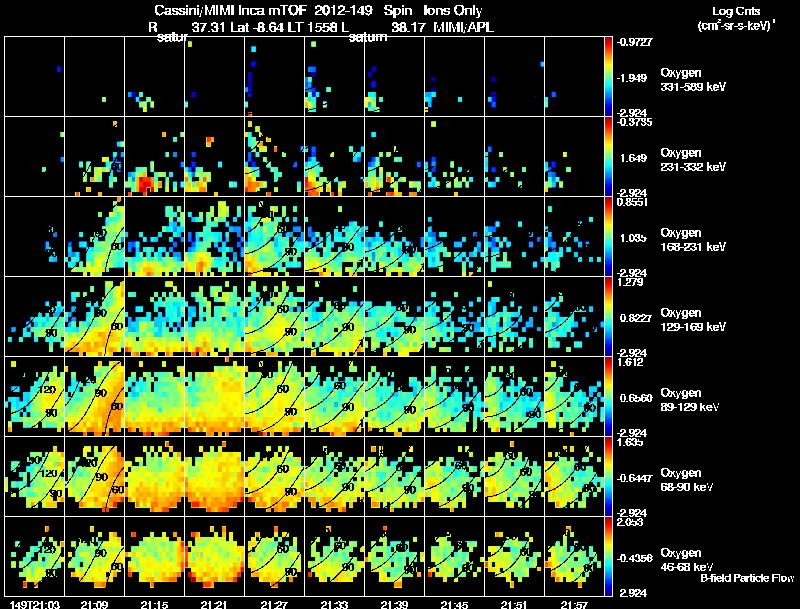Click the color bar beside Oxygen 46-68 keV

coord(608,557)
